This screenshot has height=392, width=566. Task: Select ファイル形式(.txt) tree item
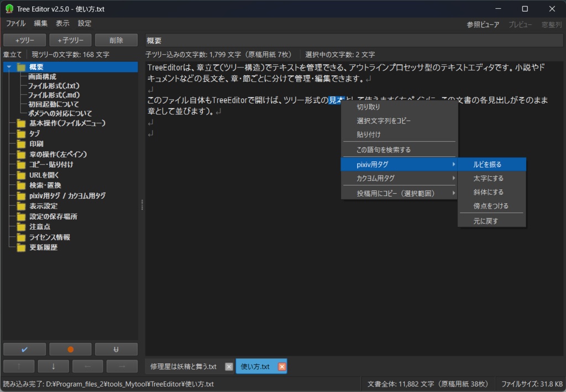click(x=54, y=86)
